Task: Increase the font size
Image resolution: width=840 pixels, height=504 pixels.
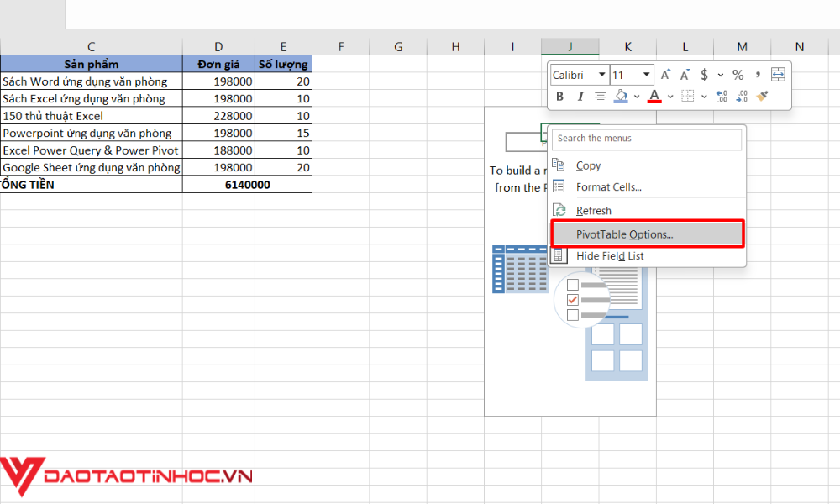Action: click(x=666, y=74)
